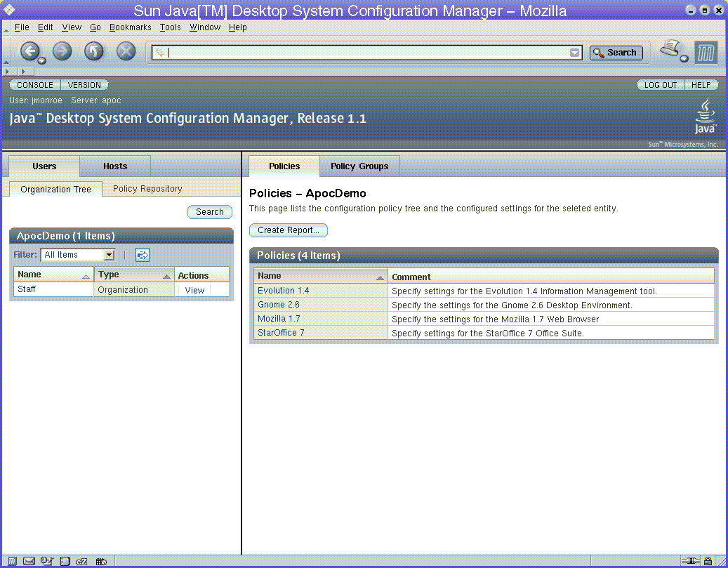Open the Bookmarks menu
This screenshot has height=568, width=728.
pyautogui.click(x=131, y=27)
